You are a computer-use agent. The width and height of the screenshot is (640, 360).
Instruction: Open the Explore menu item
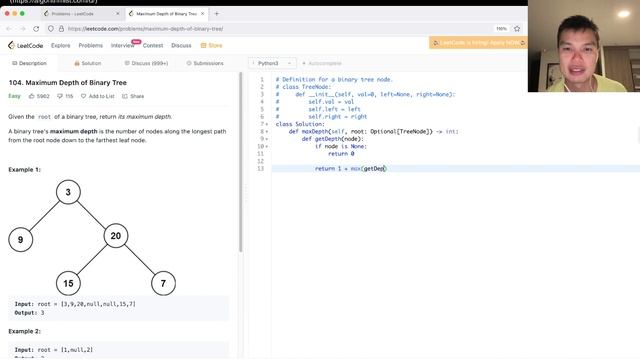60,45
